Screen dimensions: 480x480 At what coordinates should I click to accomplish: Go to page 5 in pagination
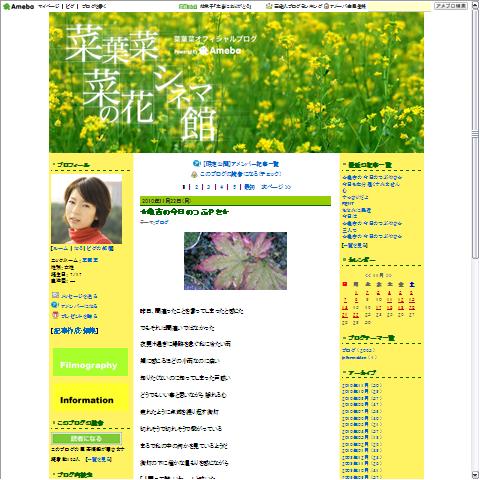click(234, 187)
